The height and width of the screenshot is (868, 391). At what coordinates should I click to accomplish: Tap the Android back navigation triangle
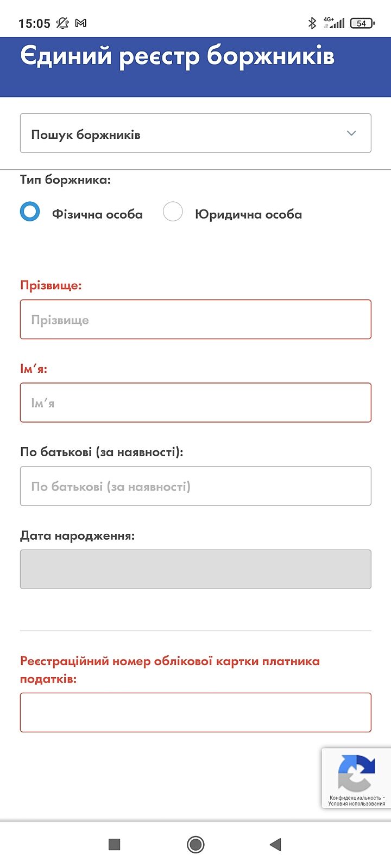pyautogui.click(x=275, y=844)
